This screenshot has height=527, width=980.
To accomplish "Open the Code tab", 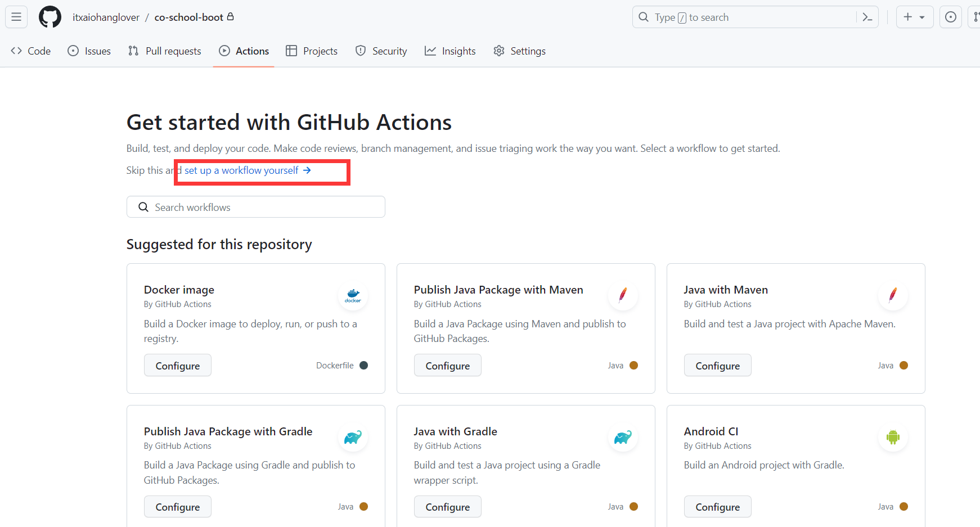I will (31, 51).
